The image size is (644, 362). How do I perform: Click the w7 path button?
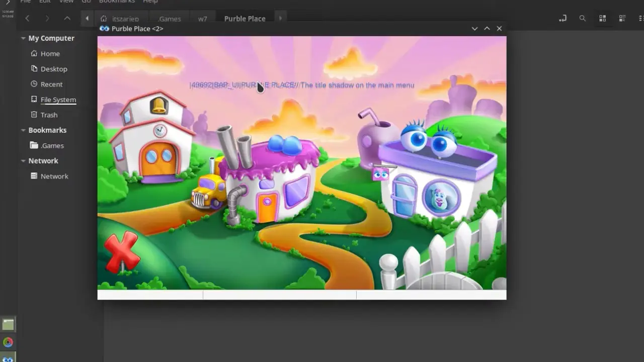202,19
